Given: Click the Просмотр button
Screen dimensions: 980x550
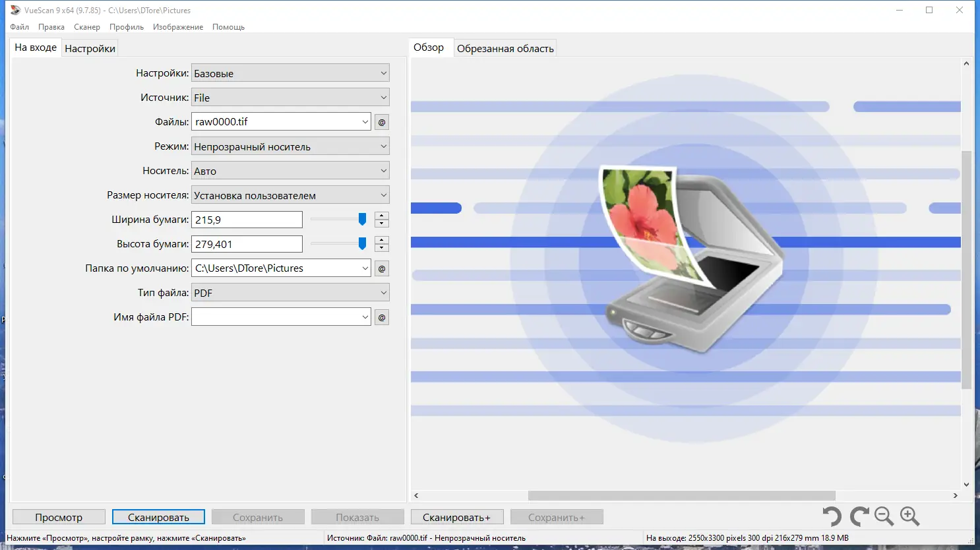Looking at the screenshot, I should pyautogui.click(x=59, y=517).
